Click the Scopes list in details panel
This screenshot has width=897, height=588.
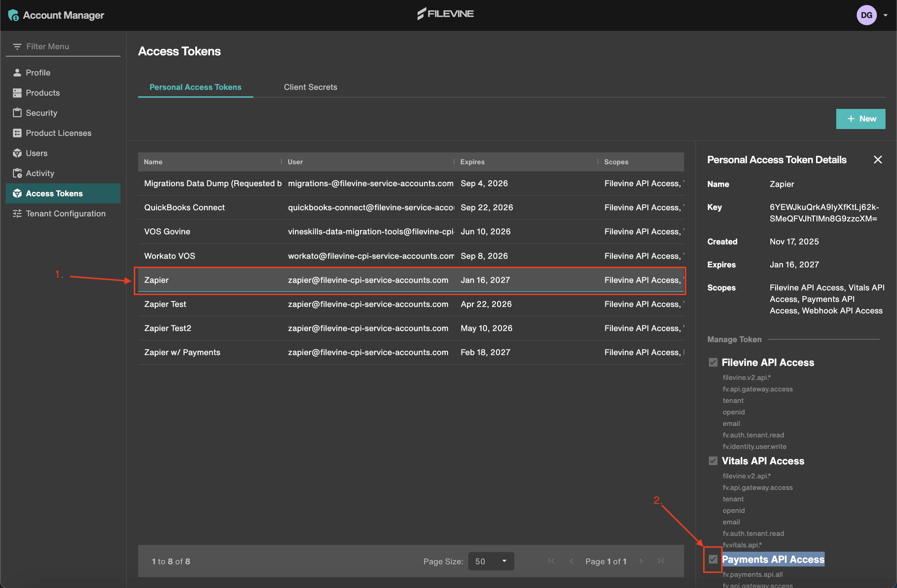[x=827, y=299]
